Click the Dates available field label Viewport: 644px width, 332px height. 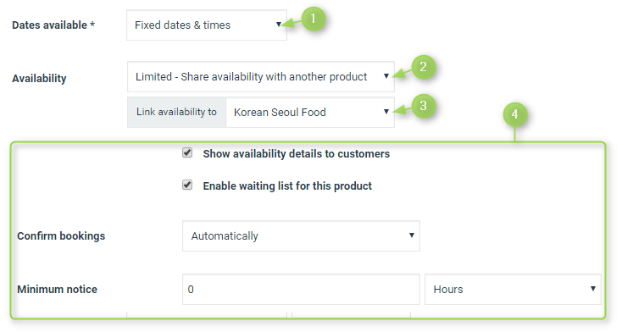(x=53, y=25)
